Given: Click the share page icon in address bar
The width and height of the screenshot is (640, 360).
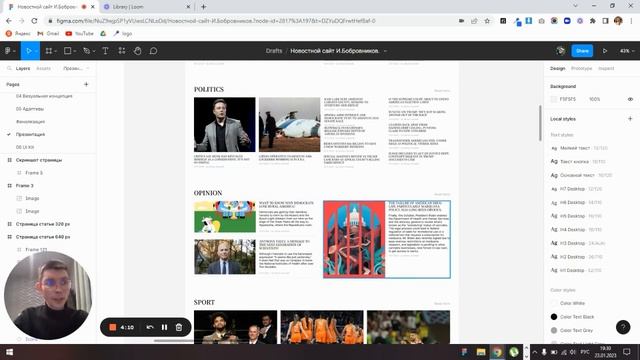Looking at the screenshot, I should coord(474,21).
